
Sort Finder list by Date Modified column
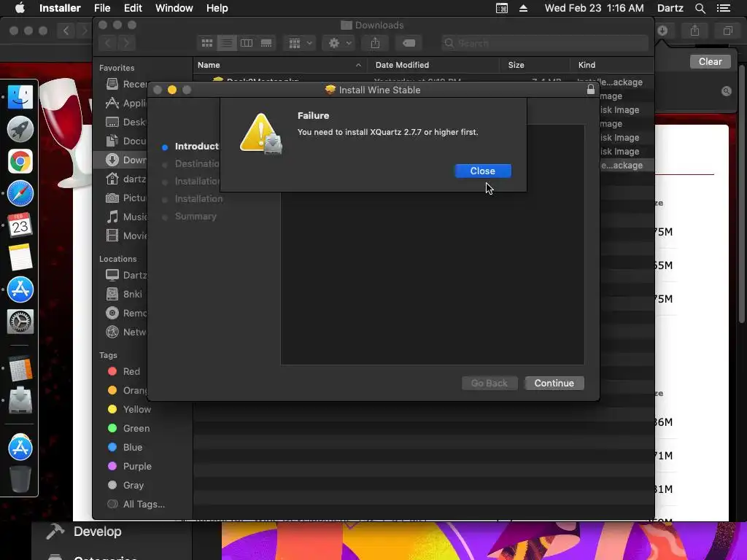pyautogui.click(x=433, y=65)
